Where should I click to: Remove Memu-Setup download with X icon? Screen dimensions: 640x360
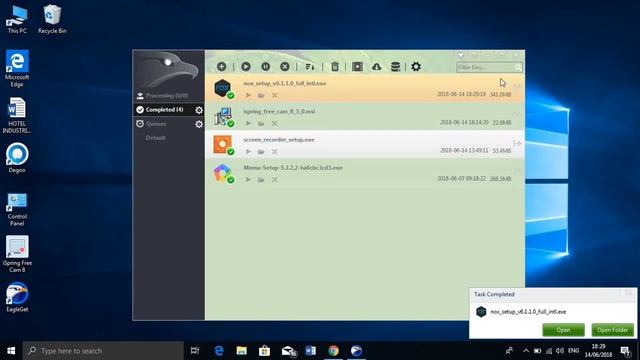click(275, 180)
